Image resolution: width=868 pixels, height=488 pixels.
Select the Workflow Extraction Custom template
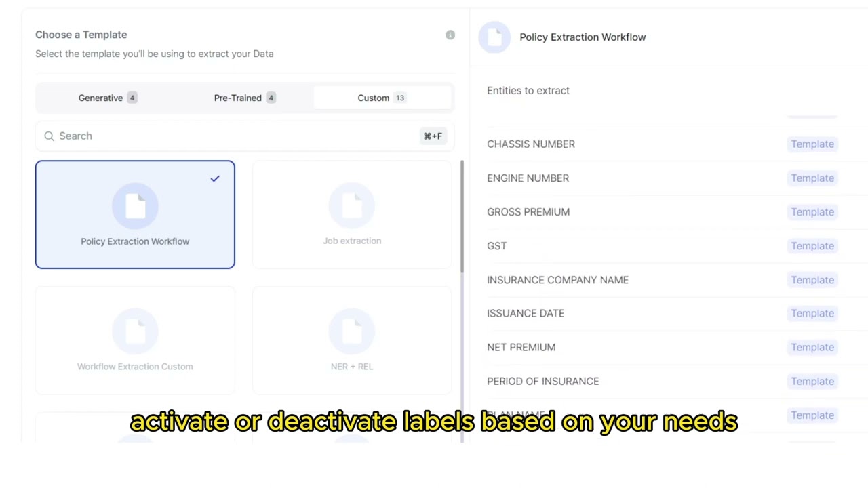pyautogui.click(x=135, y=340)
